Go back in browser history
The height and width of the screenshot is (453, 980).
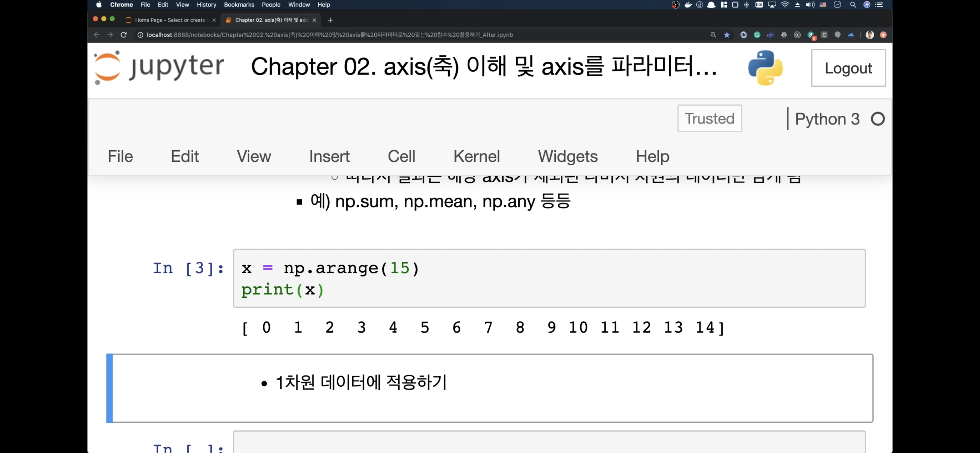[97, 35]
